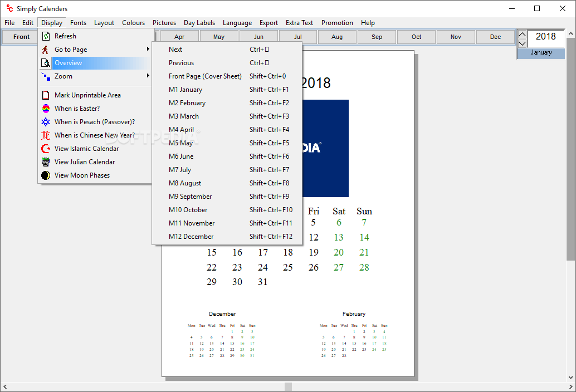Jump to M2 February page
The image size is (576, 392).
pos(227,103)
